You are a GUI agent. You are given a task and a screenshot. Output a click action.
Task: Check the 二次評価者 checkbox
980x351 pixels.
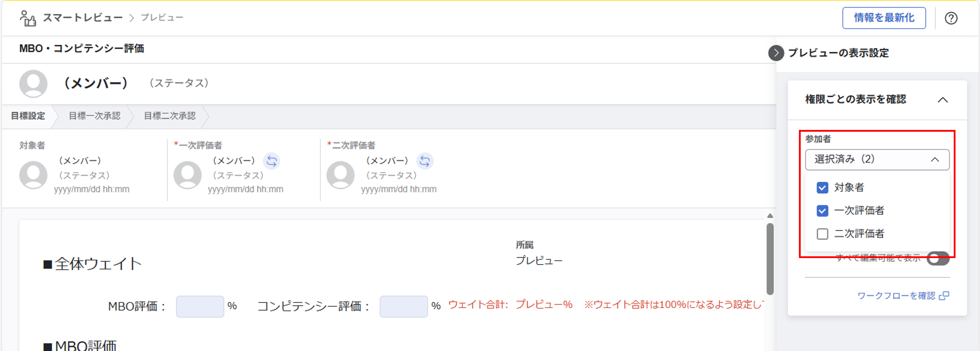(x=822, y=234)
